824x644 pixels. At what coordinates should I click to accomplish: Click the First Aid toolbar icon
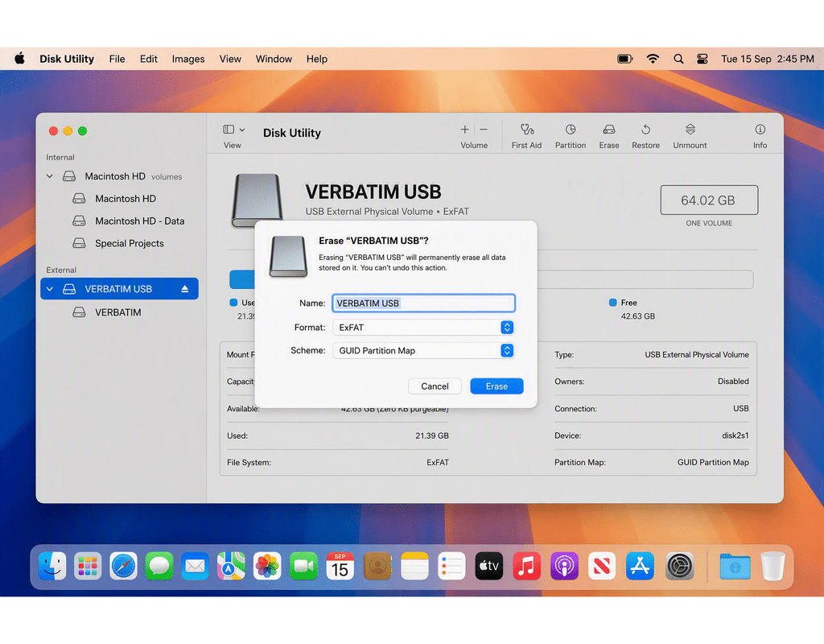pos(526,130)
